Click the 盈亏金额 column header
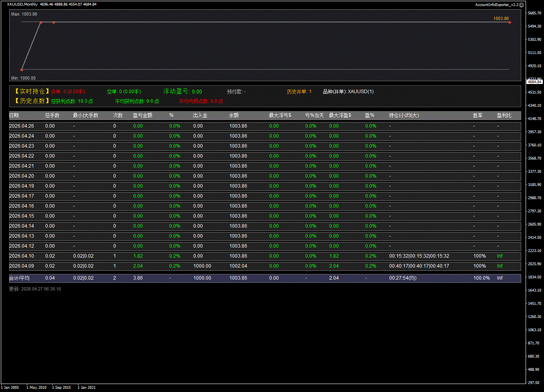The width and height of the screenshot is (544, 392). [142, 115]
